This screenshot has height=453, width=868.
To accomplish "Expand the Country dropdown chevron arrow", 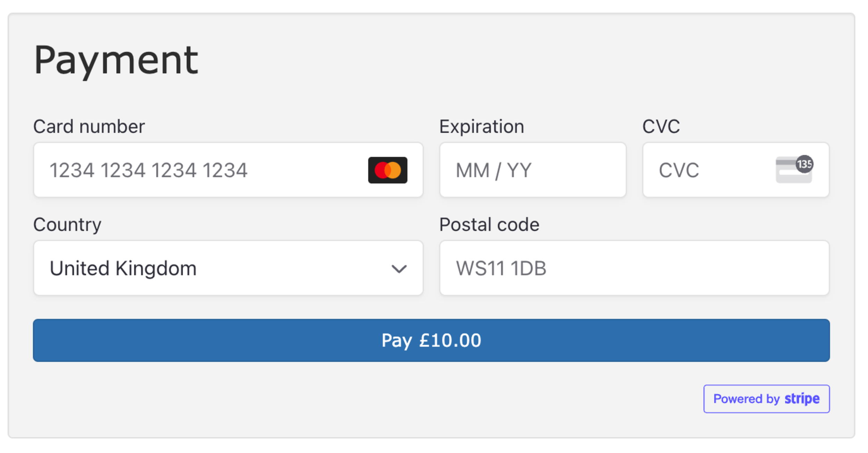I will click(399, 269).
